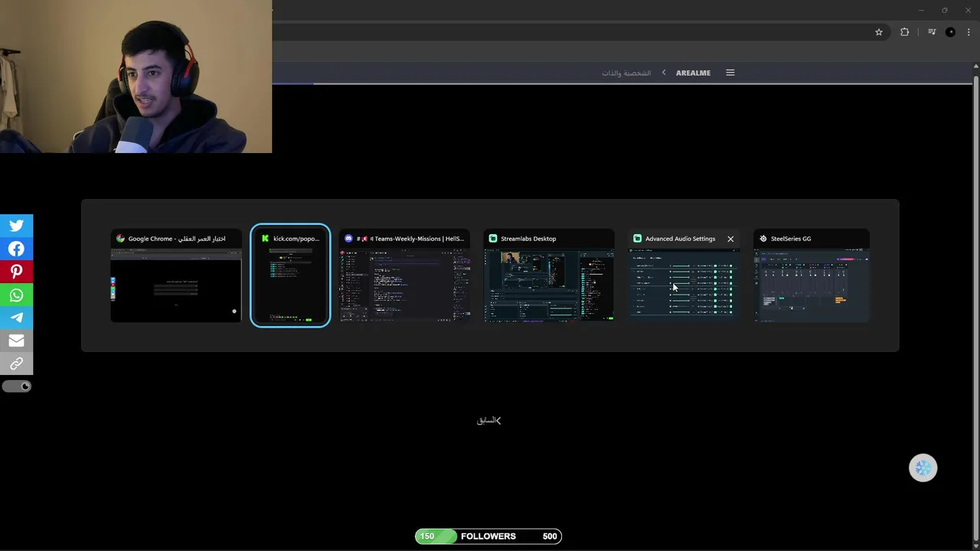Share the page on Facebook

tap(16, 249)
